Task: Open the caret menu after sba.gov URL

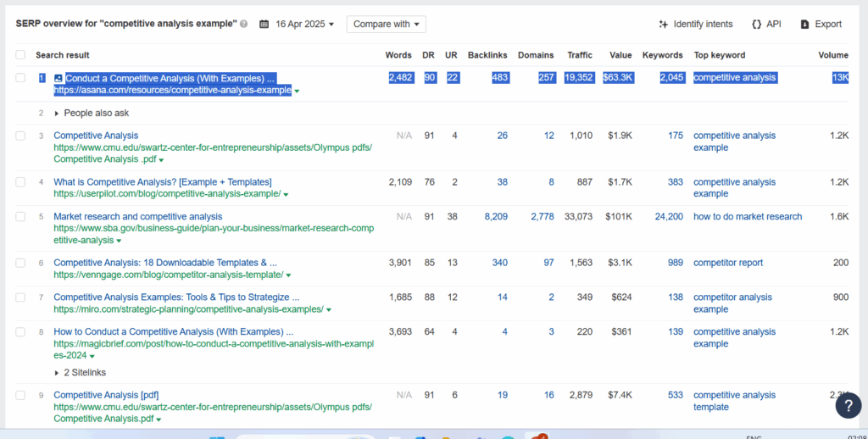Action: 119,242
